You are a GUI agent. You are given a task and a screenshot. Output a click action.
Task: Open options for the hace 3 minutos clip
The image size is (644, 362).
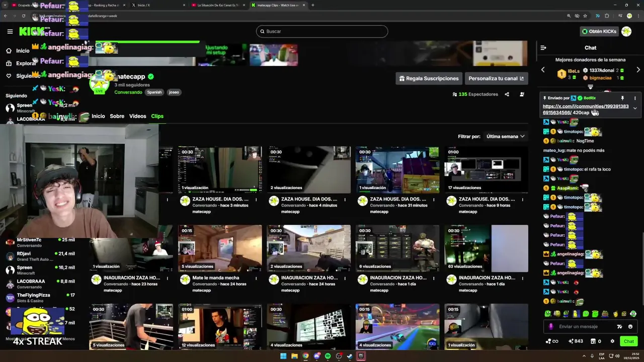(x=256, y=199)
